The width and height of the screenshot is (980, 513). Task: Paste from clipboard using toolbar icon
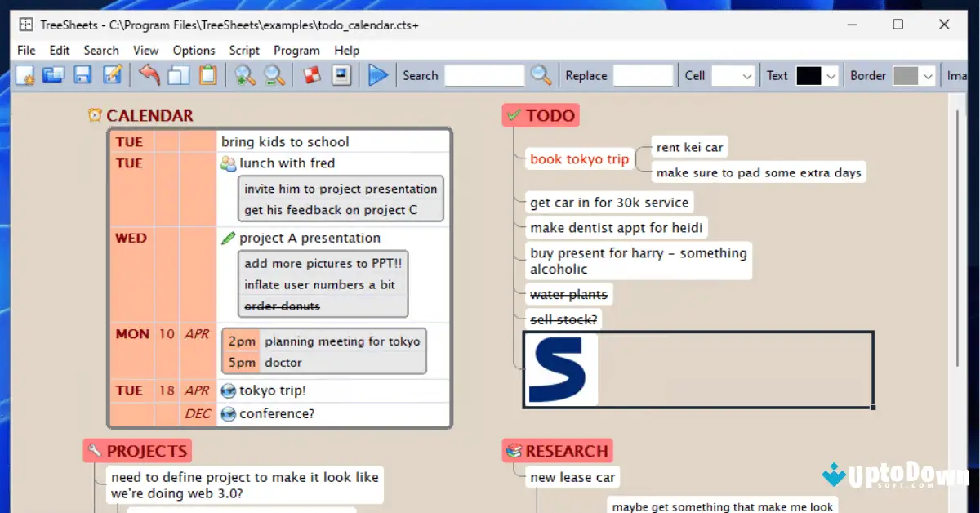click(x=208, y=74)
